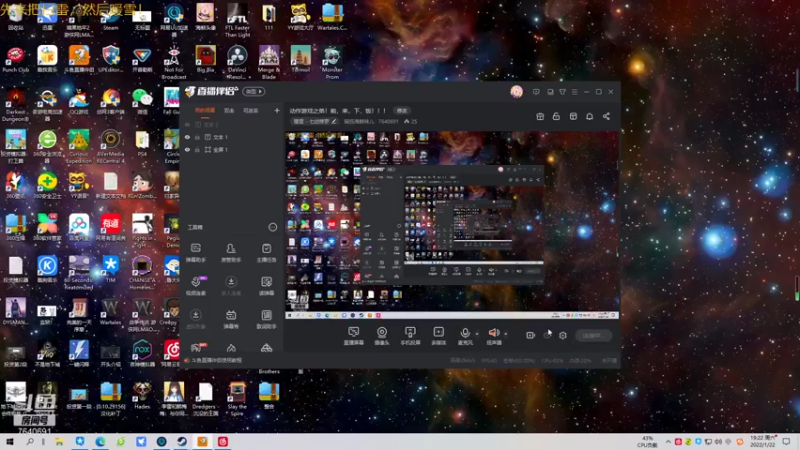This screenshot has height=450, width=800.
Task: Click the mode switch pill beside logo
Action: [x=254, y=91]
